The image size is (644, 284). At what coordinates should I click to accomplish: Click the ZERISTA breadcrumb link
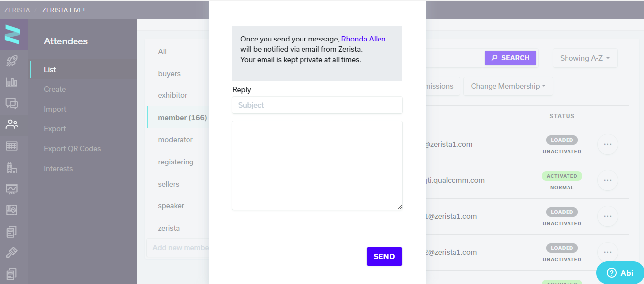click(x=17, y=10)
